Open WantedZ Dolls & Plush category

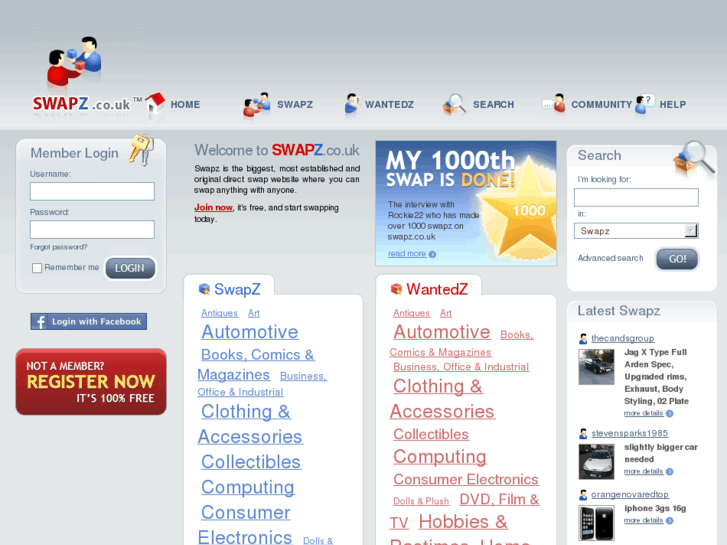[x=421, y=501]
